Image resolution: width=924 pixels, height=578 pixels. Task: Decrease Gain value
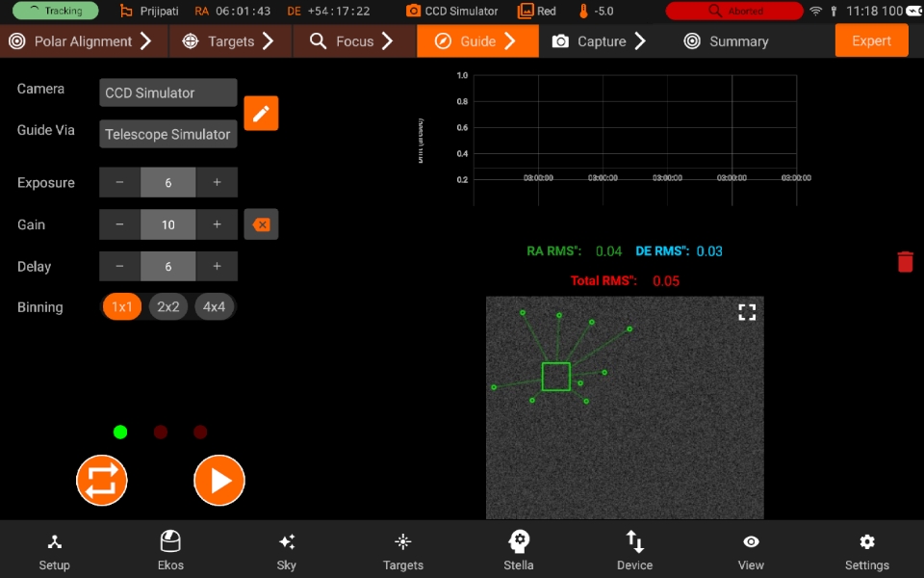point(119,224)
